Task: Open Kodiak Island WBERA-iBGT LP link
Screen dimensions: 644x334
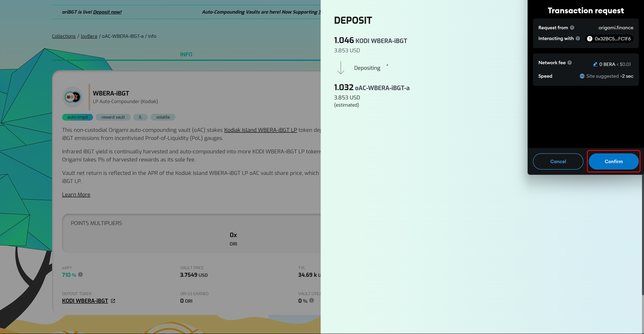Action: point(260,130)
